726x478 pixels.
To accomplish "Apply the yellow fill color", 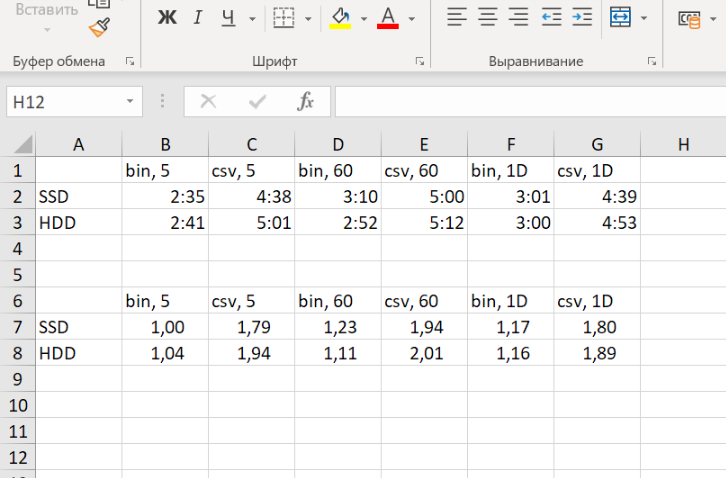I will (x=340, y=17).
